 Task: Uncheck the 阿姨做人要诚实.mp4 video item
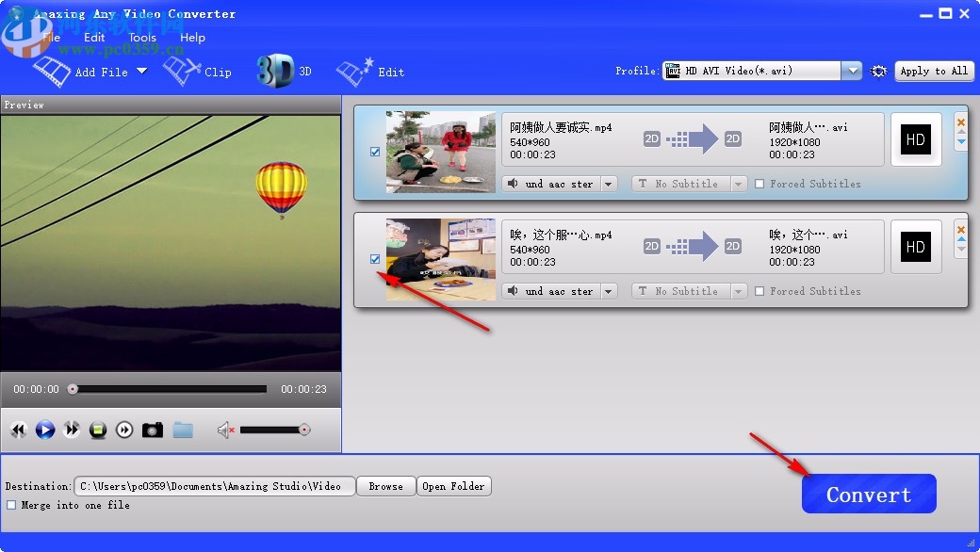(x=374, y=151)
